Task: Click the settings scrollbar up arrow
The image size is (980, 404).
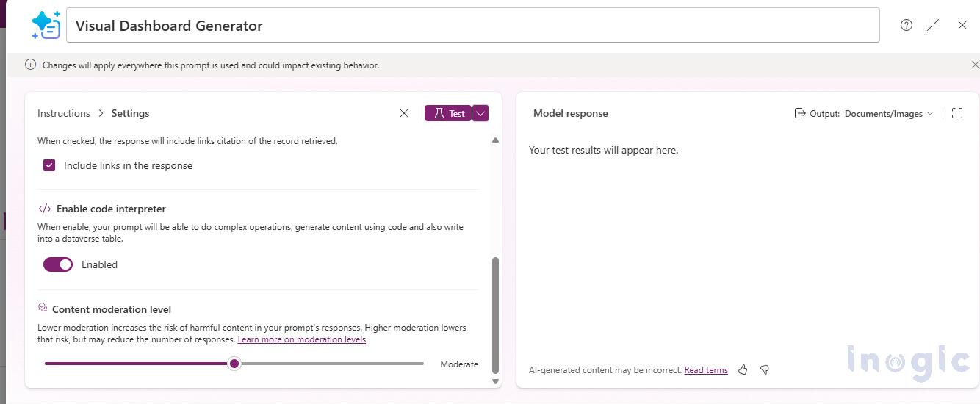Action: [495, 140]
